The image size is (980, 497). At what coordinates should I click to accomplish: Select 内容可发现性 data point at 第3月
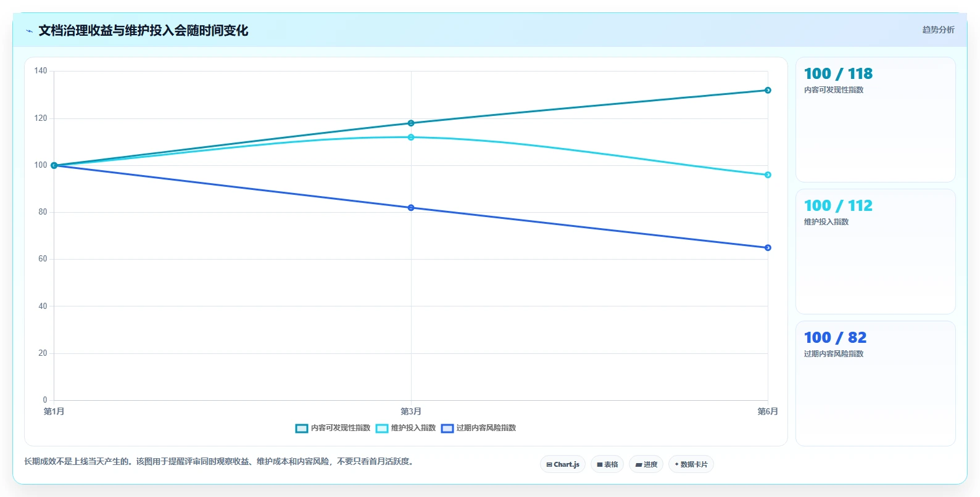coord(411,123)
